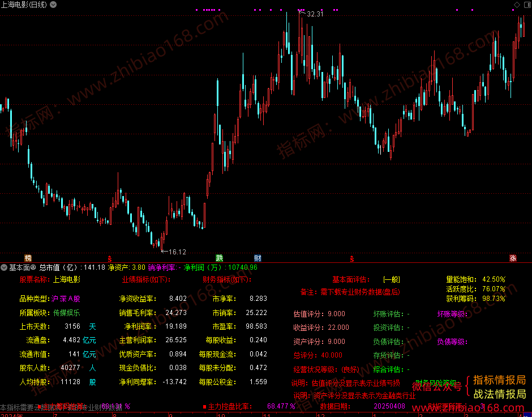This screenshot has height=417, width=532.
Task: Click the diamond icon at chart top-right
Action: coord(517,5)
